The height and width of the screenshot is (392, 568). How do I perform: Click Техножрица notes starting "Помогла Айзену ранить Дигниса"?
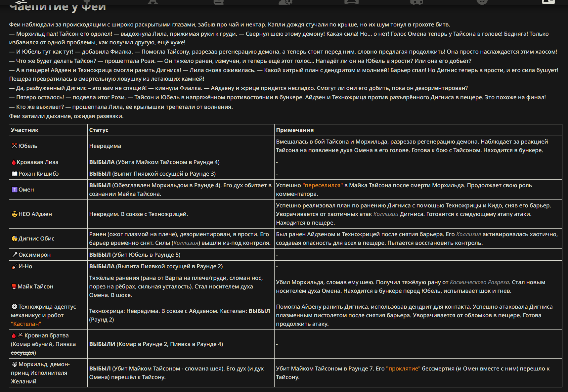[x=414, y=315]
